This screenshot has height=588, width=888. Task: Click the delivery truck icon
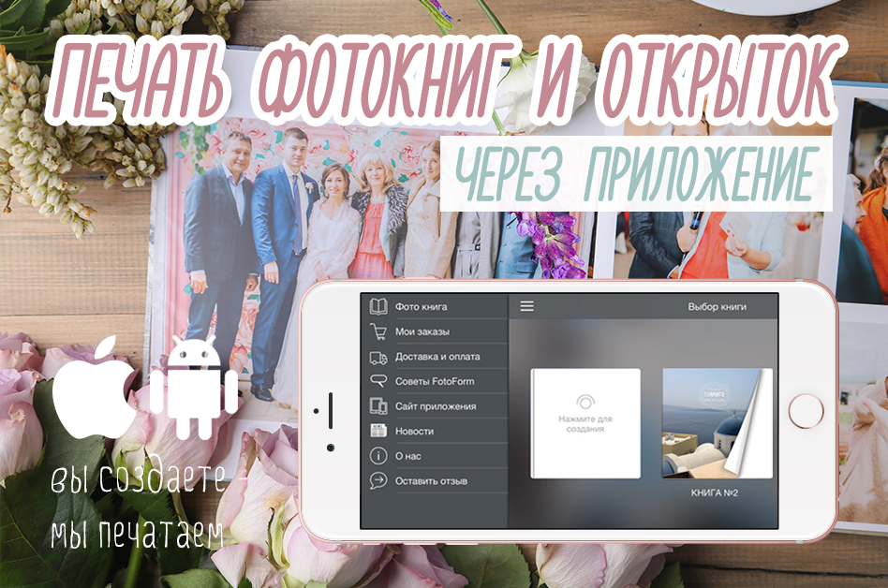[378, 357]
